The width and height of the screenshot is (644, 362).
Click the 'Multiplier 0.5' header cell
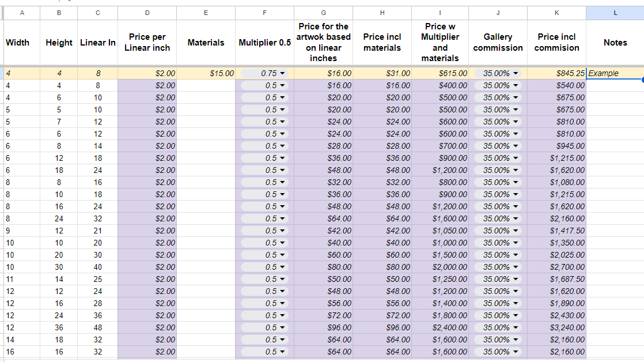click(x=264, y=42)
